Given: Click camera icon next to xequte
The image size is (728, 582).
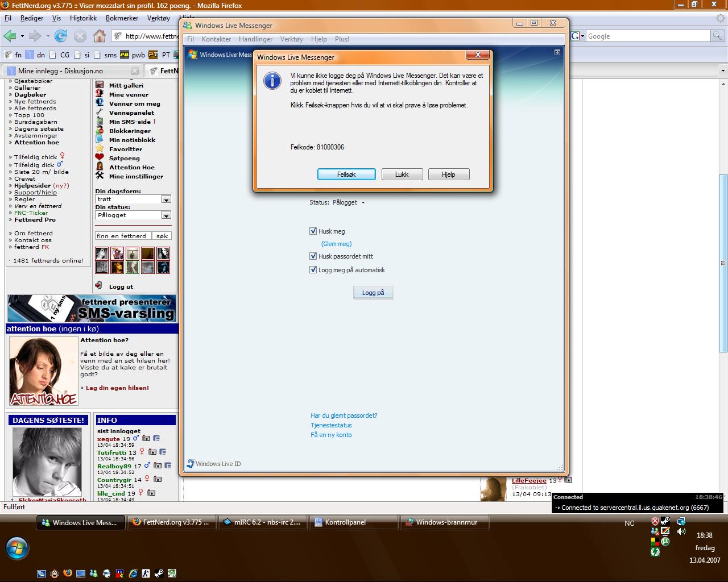Looking at the screenshot, I should pos(146,438).
